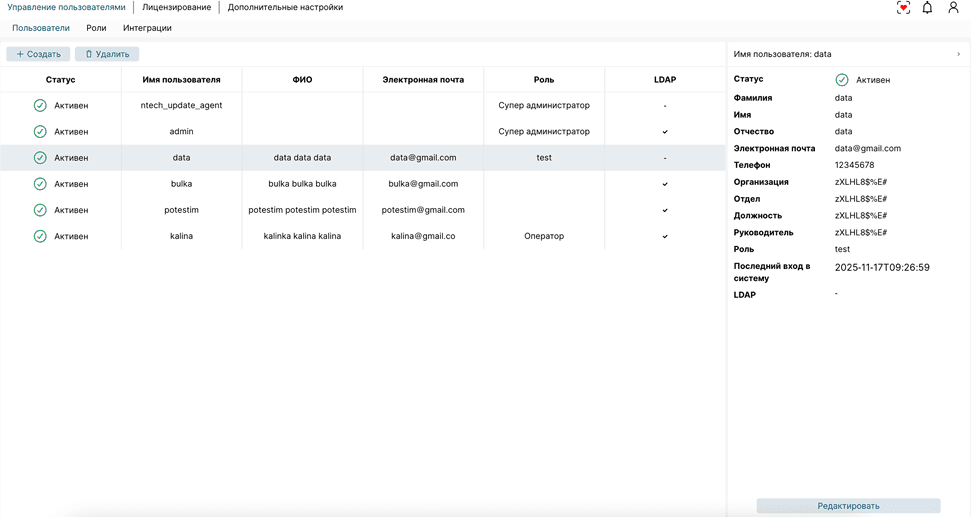Click the Удалить button
Viewport: 971px width, 517px height.
[107, 54]
